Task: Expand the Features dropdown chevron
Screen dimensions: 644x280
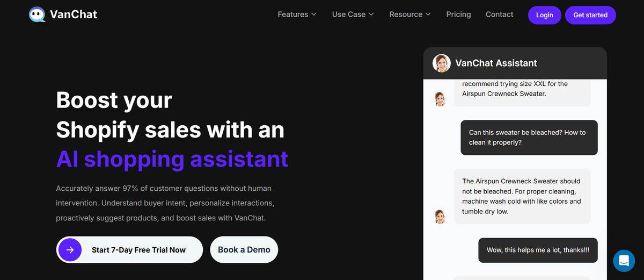Action: (x=314, y=15)
